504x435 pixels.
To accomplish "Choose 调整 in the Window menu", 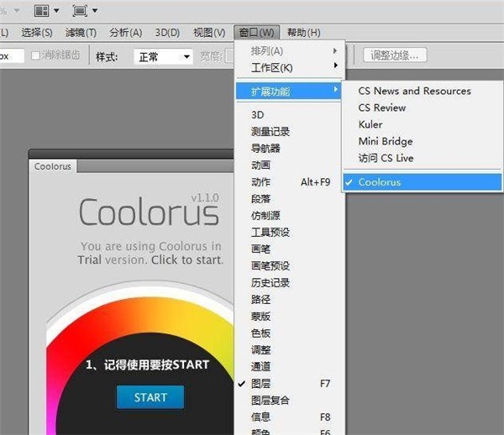I will (x=291, y=349).
